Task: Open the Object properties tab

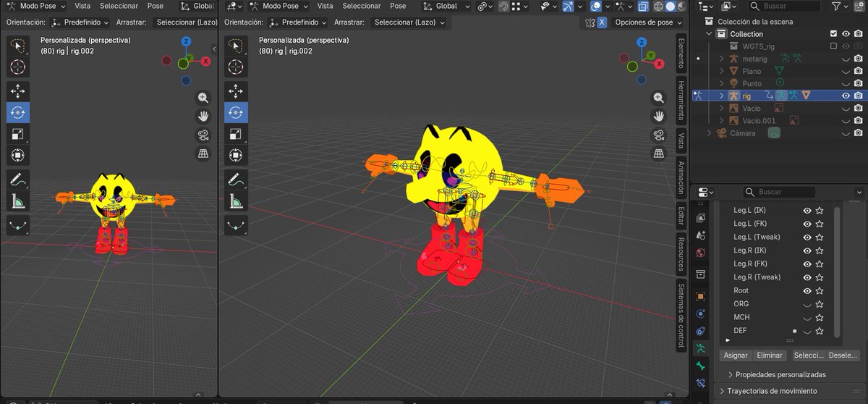Action: coord(700,296)
